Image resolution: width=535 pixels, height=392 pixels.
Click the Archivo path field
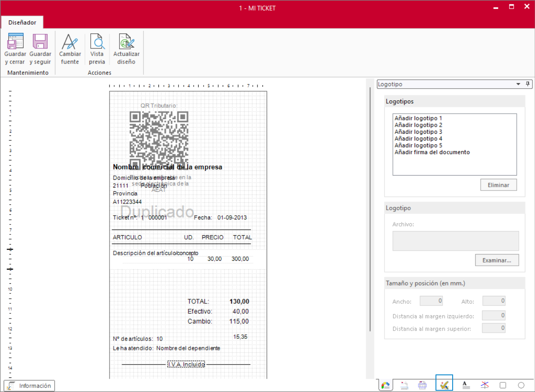click(x=456, y=241)
